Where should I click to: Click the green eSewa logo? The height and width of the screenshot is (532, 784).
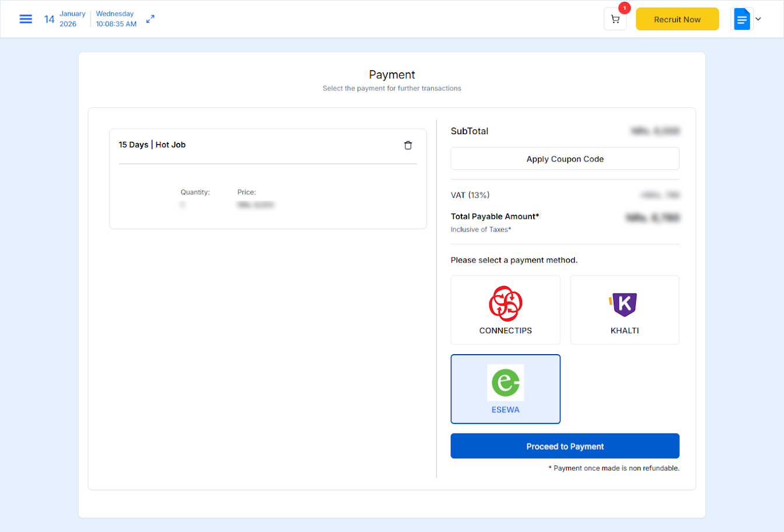point(505,383)
